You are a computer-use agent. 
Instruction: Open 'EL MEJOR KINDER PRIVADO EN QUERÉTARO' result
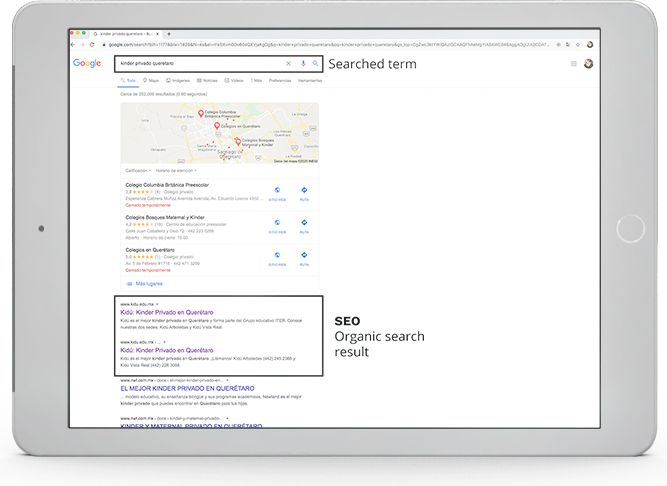click(x=187, y=388)
